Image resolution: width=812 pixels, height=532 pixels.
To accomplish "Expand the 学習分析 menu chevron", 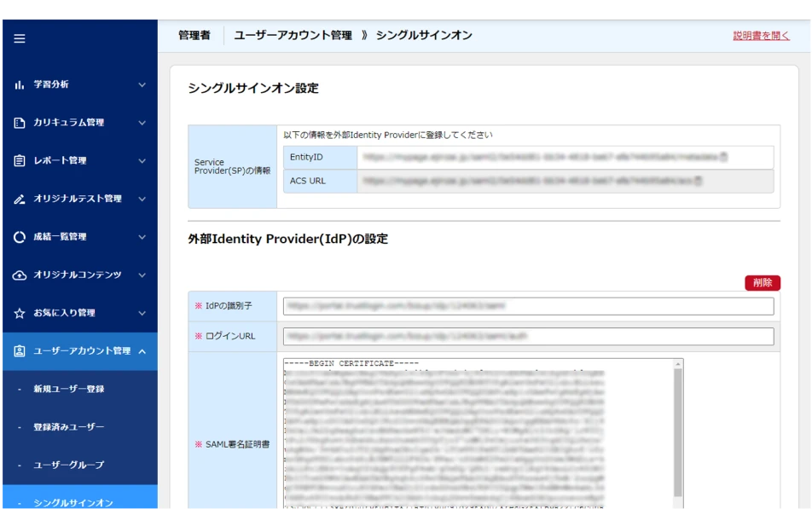I will point(142,85).
